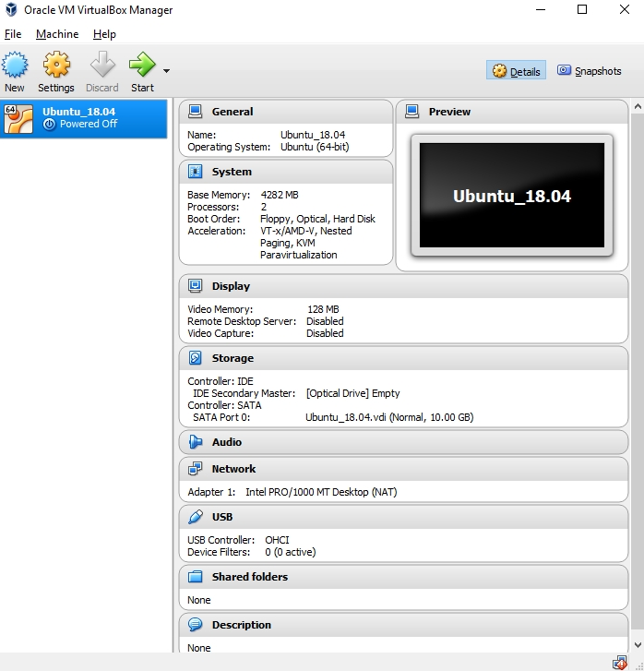
Task: Click the Shared folders icon
Action: (x=195, y=577)
